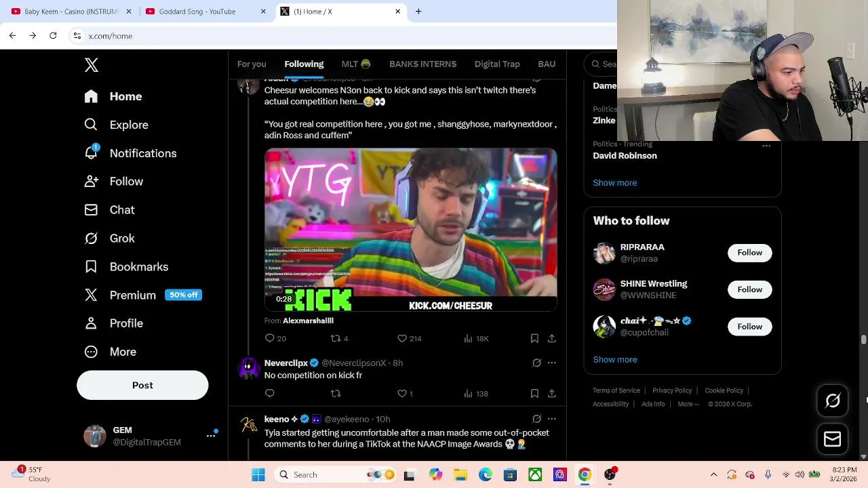Screen dimensions: 868x488
Task: Open Premium 50% off item
Action: 143,295
